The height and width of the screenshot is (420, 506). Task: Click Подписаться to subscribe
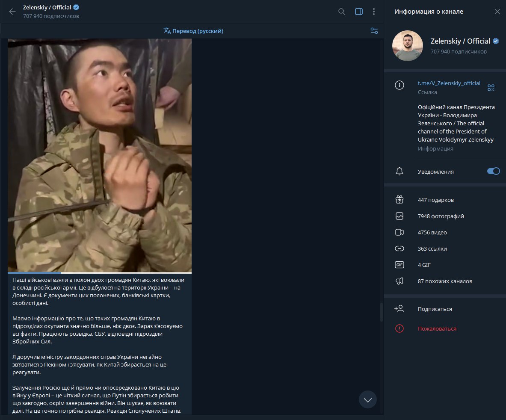[435, 309]
